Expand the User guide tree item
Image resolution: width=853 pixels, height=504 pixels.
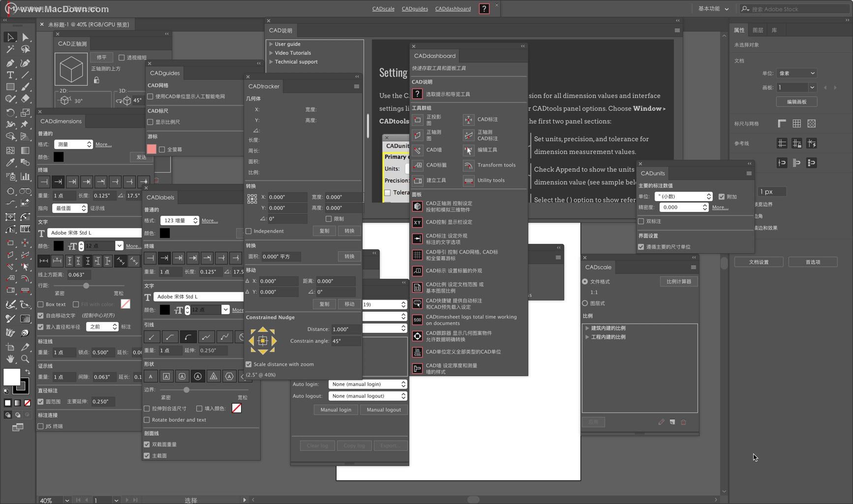tap(271, 44)
